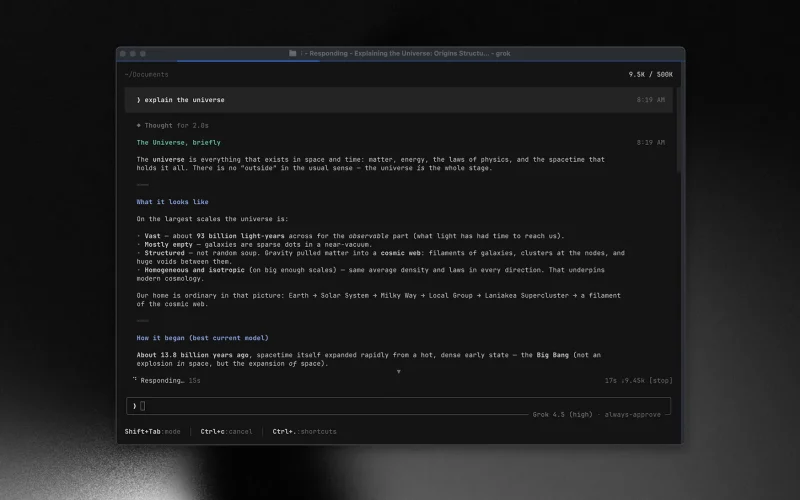Click the folder icon in the title bar
Screen dimensions: 800x500
click(x=292, y=53)
